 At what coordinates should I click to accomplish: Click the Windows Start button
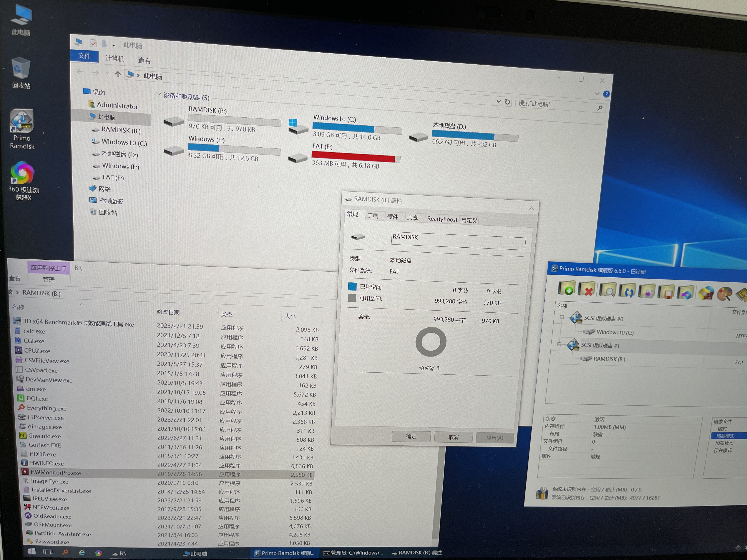click(32, 551)
